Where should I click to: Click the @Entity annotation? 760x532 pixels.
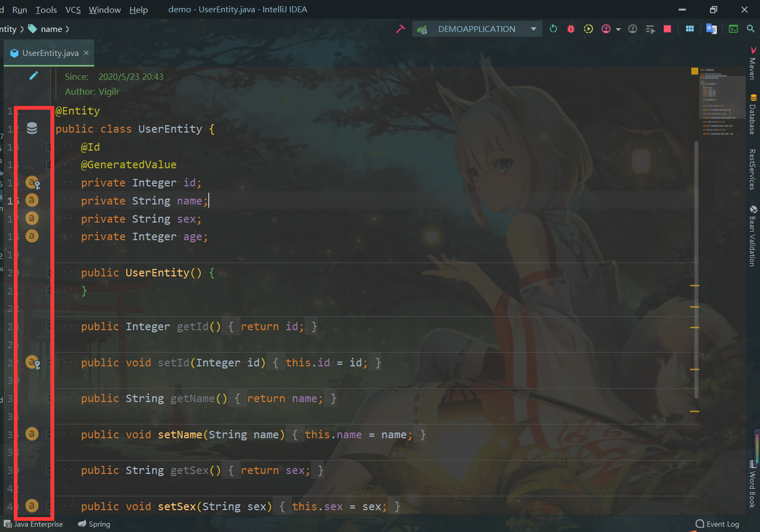click(78, 111)
